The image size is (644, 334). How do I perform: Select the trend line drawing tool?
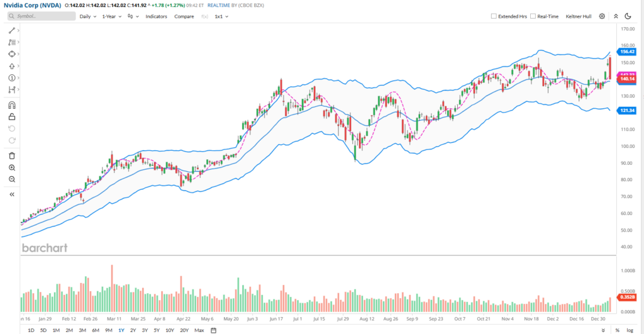[x=11, y=30]
